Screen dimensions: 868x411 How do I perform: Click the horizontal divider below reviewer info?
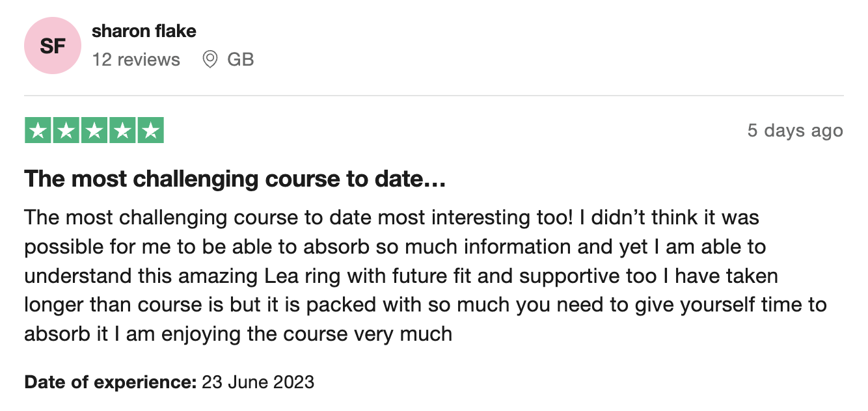click(x=434, y=96)
